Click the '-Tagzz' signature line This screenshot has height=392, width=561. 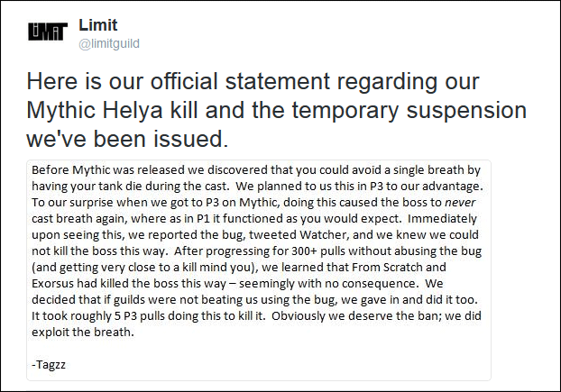[x=49, y=365]
